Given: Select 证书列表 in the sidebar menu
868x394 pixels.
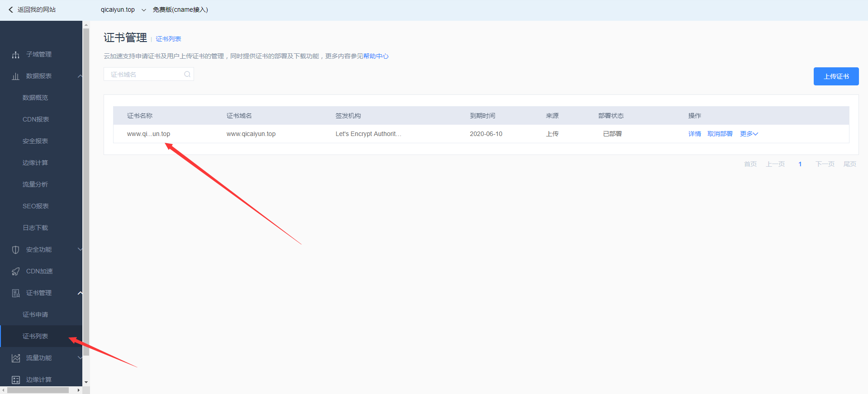Looking at the screenshot, I should (35, 336).
